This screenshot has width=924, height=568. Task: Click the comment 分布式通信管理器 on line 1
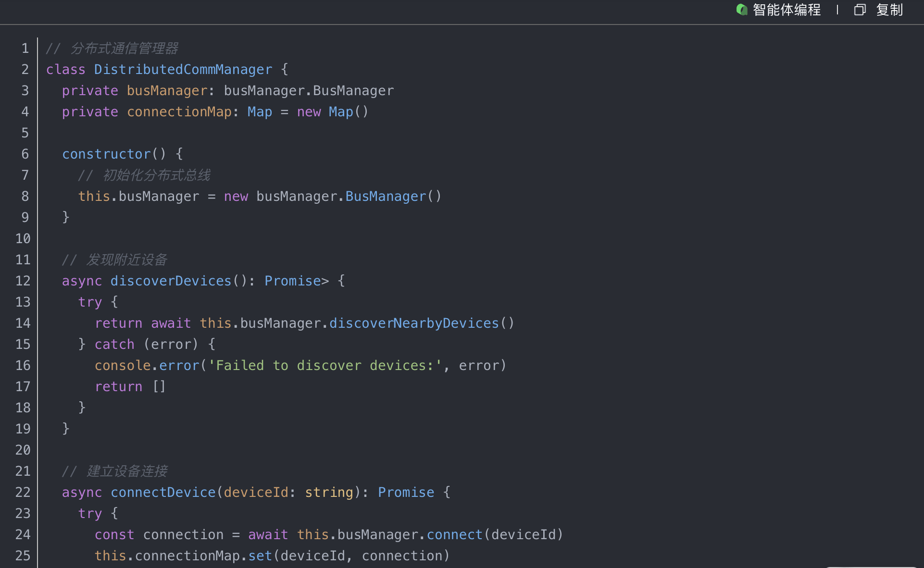point(124,49)
